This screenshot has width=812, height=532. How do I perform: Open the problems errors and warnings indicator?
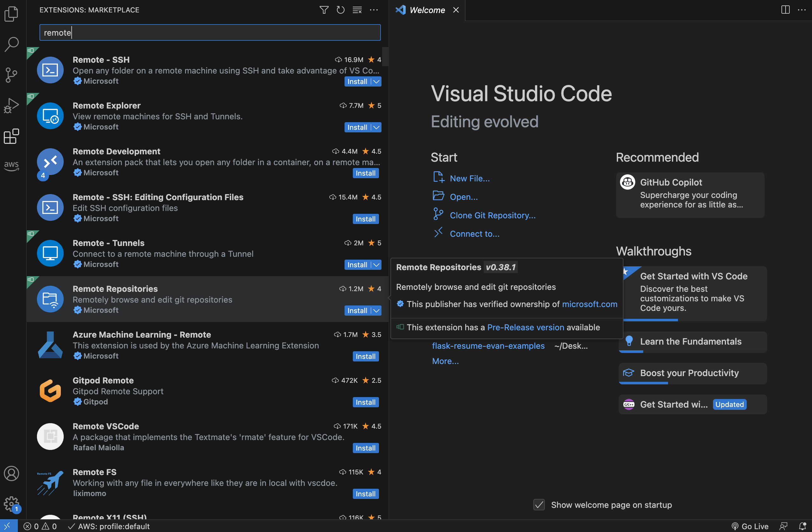click(40, 526)
